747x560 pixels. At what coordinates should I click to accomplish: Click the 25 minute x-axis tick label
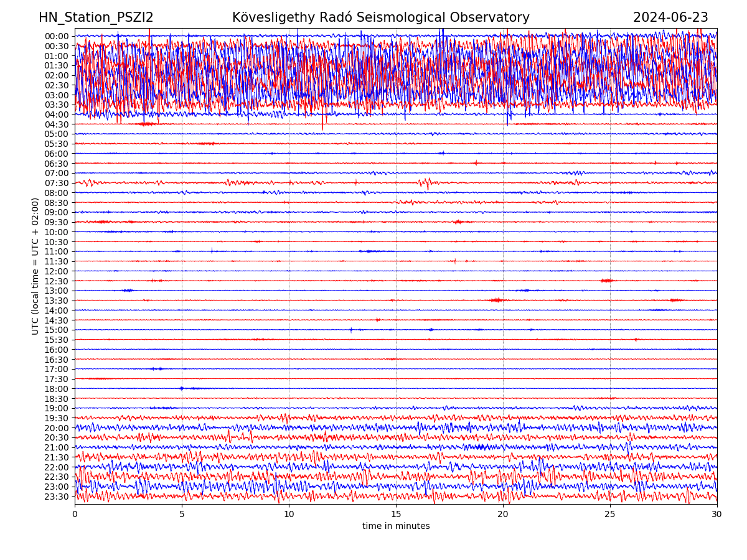pos(610,514)
